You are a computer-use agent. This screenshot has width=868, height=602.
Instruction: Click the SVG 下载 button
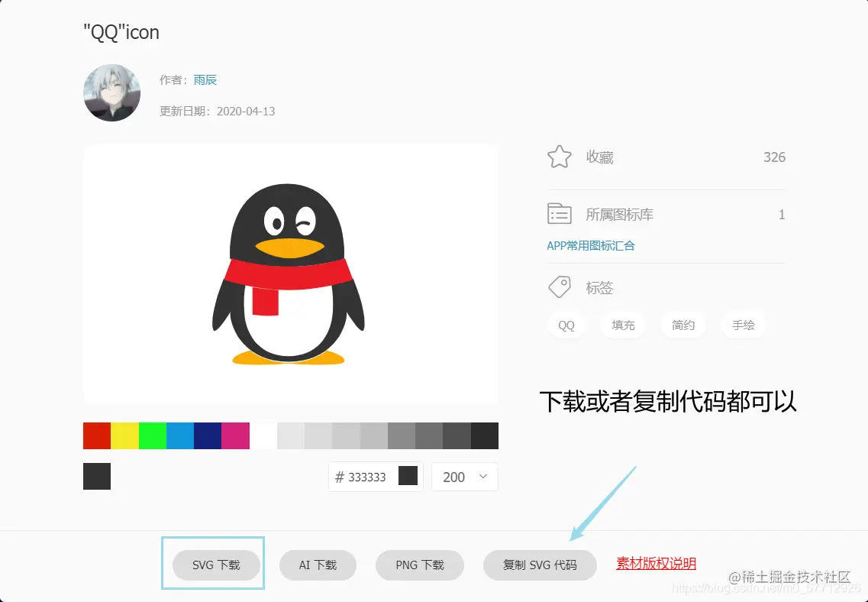click(x=213, y=564)
